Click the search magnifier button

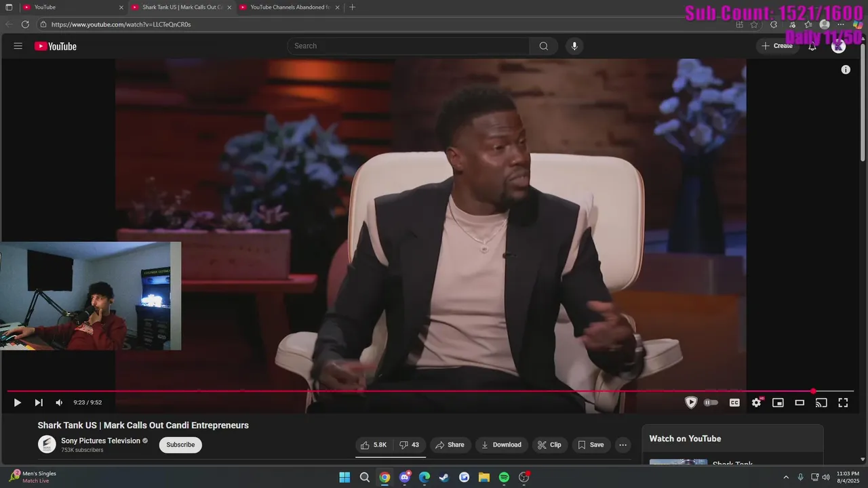pos(544,46)
